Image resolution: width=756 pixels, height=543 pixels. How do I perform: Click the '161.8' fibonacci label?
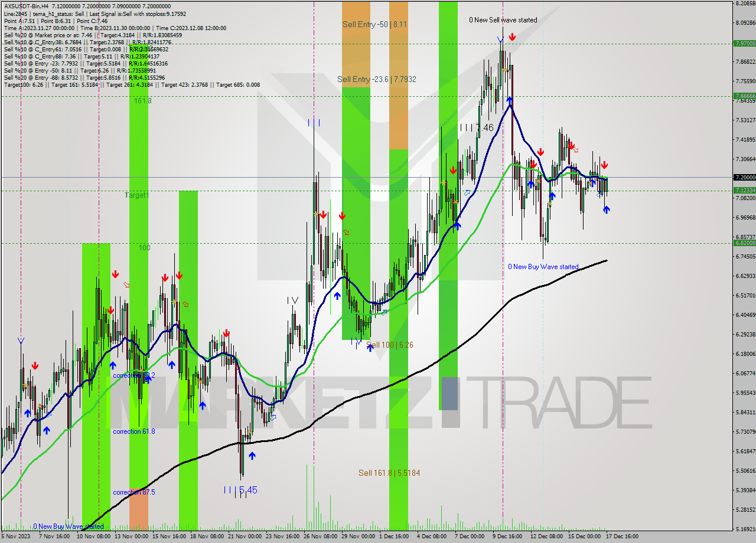point(142,101)
